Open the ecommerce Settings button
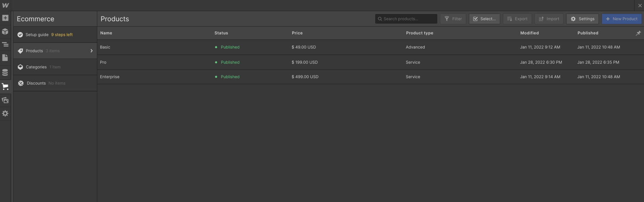Viewport: 644px width, 202px height. (x=582, y=19)
